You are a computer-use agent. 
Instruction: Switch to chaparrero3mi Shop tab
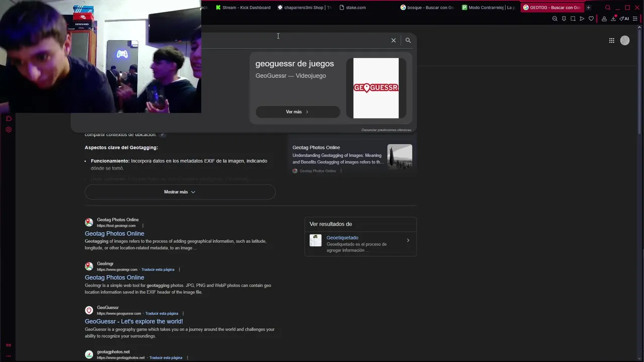(304, 8)
